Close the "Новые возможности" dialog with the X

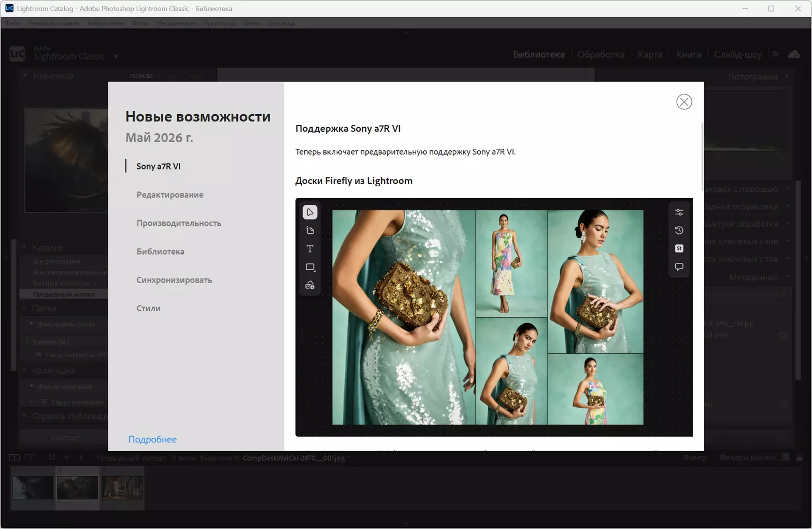point(684,102)
